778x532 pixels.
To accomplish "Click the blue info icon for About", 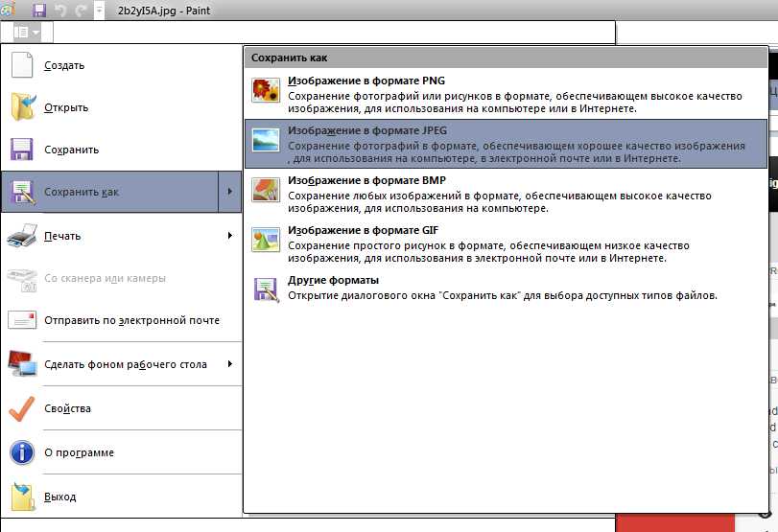I will (x=22, y=452).
